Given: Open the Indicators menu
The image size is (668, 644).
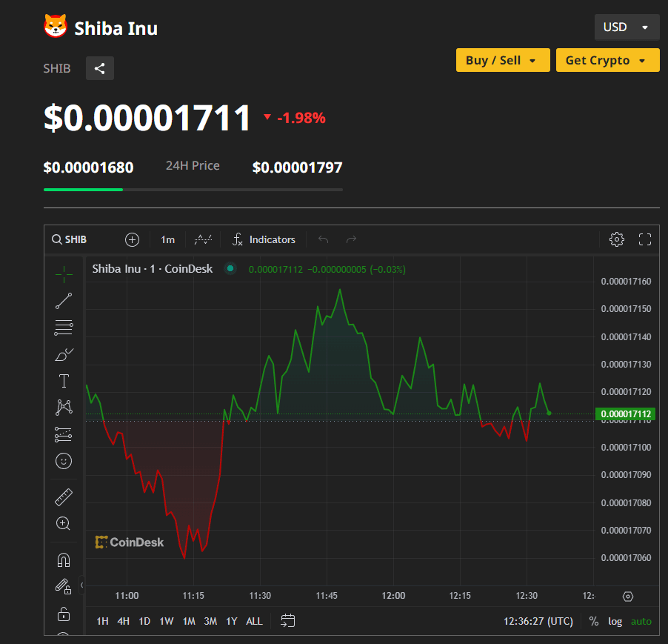Looking at the screenshot, I should 264,239.
